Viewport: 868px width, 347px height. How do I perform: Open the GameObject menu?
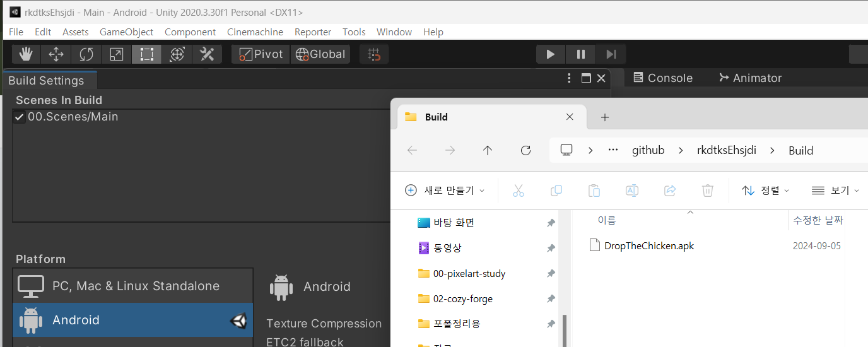coord(127,32)
